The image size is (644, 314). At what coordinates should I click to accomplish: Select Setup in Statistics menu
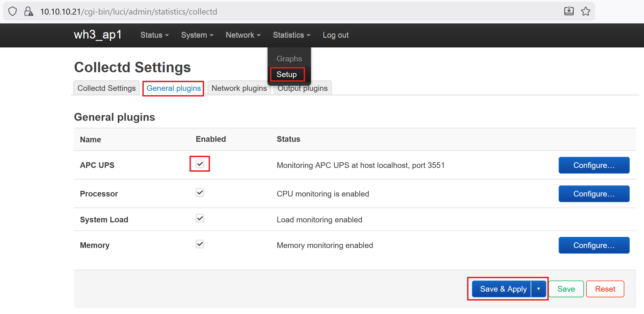287,74
